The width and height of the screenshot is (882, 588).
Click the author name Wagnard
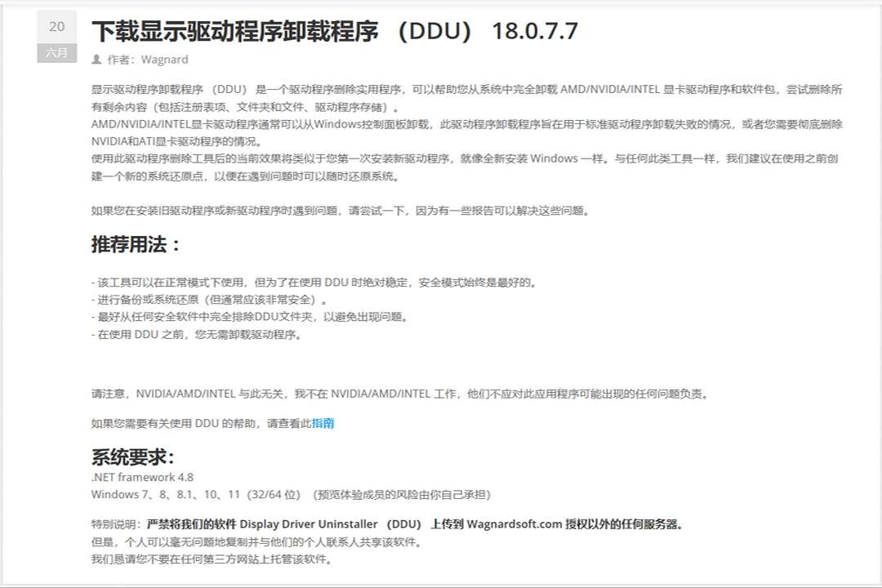pyautogui.click(x=163, y=59)
